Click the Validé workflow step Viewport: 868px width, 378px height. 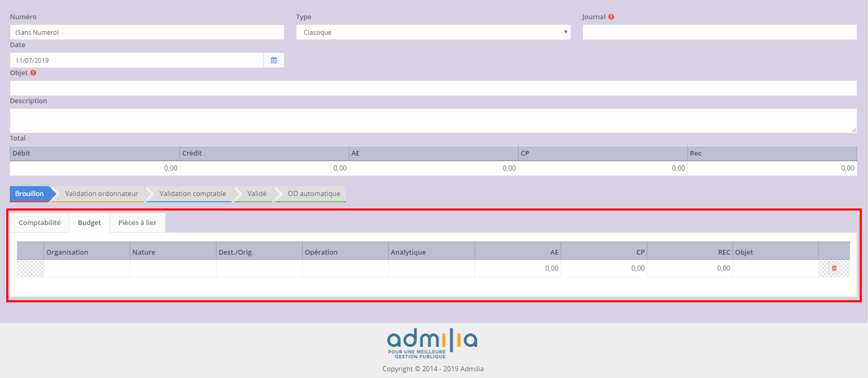click(256, 193)
